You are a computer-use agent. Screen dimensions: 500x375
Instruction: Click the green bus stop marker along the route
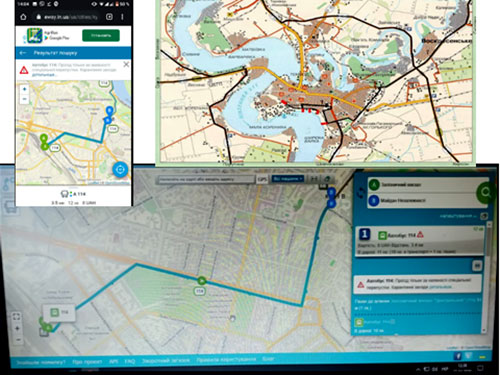(201, 281)
